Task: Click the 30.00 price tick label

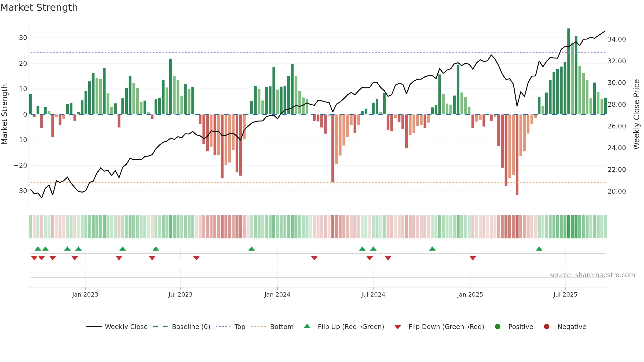Action: pos(617,83)
